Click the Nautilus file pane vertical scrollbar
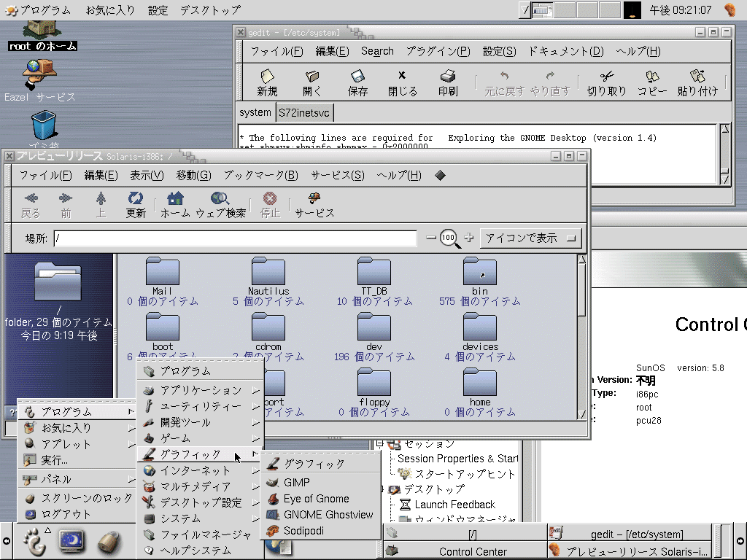Viewport: 747px width, 560px height. [581, 337]
